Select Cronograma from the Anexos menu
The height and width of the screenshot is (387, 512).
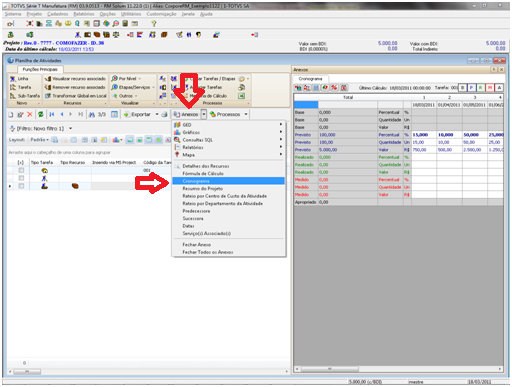pos(229,181)
